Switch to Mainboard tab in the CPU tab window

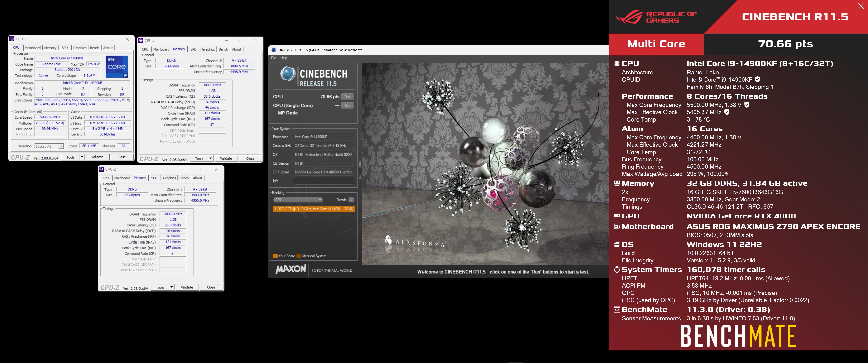point(32,48)
